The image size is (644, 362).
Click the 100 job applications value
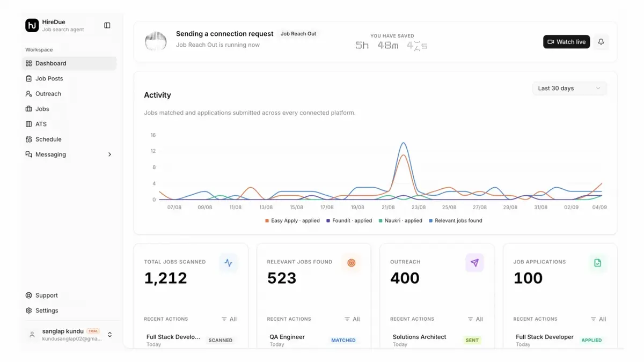[x=528, y=278]
